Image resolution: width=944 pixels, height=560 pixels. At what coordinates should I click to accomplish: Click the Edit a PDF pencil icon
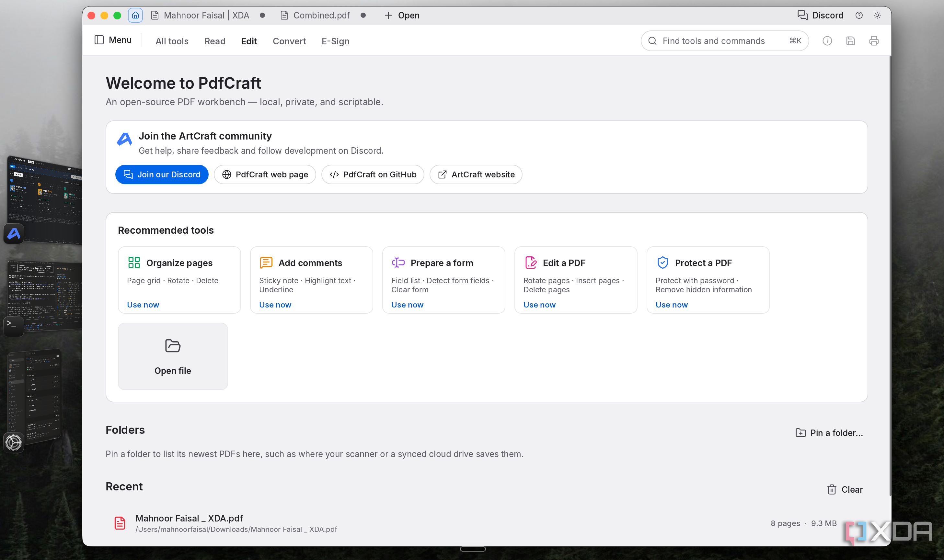tap(531, 262)
